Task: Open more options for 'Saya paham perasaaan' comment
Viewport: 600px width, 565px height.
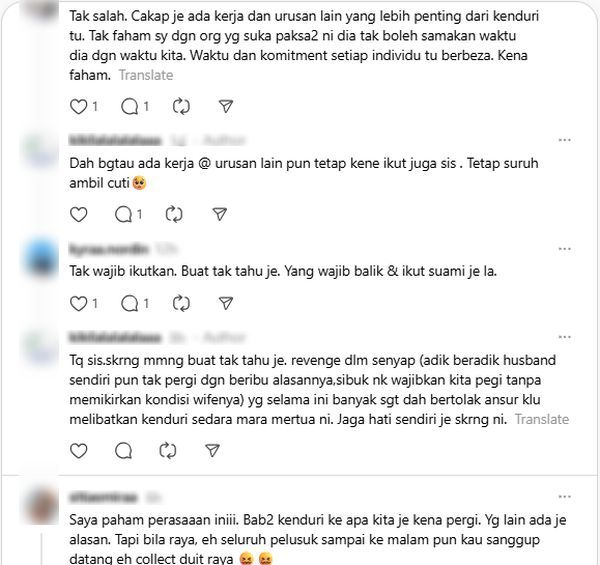Action: click(564, 497)
